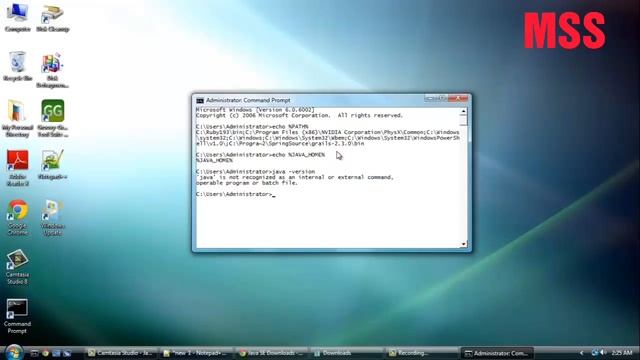The height and width of the screenshot is (360, 640).
Task: Switch to the Downloads folder taskbar button
Action: point(346,353)
